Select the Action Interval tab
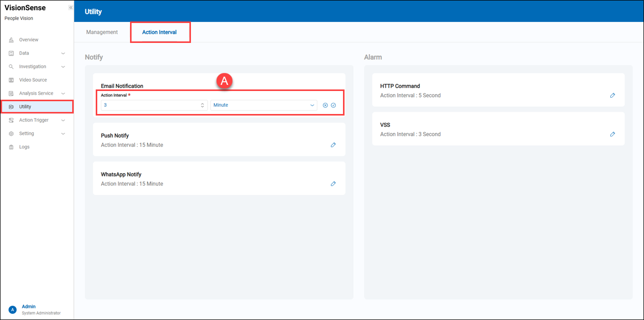This screenshot has width=644, height=320. coord(159,32)
